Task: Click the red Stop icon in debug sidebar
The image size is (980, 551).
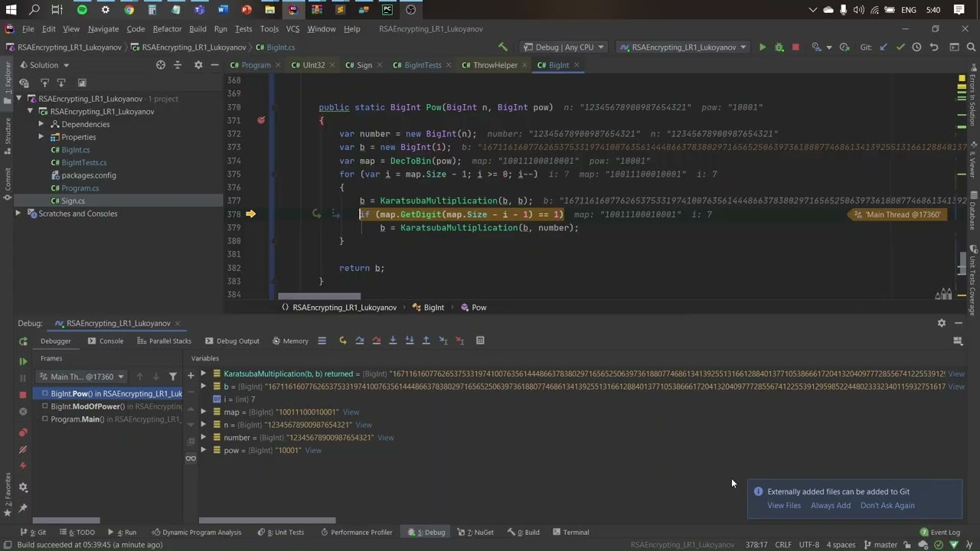Action: (23, 394)
